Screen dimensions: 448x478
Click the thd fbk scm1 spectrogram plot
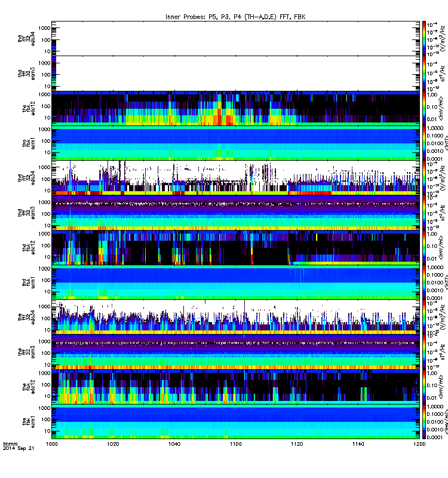click(235, 283)
